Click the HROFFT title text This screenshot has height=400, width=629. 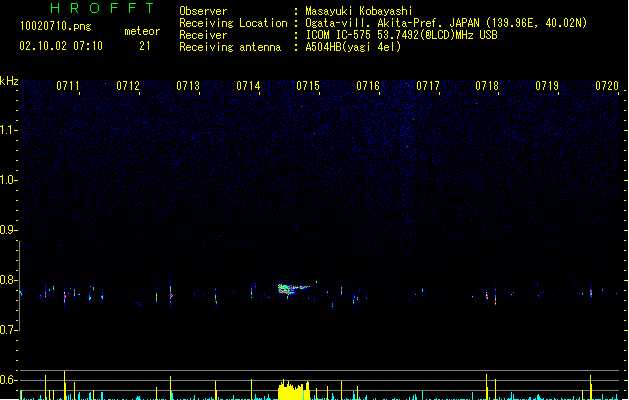102,8
